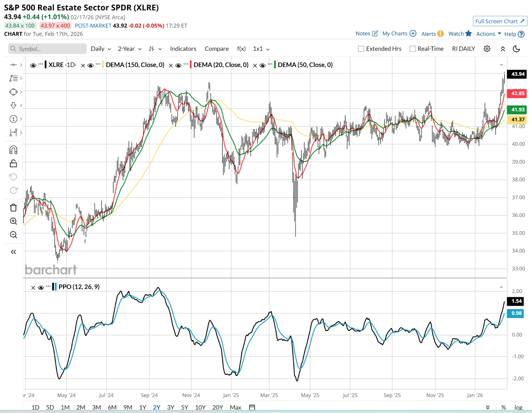The height and width of the screenshot is (413, 532).
Task: Open Alerts for this symbol
Action: [433, 34]
